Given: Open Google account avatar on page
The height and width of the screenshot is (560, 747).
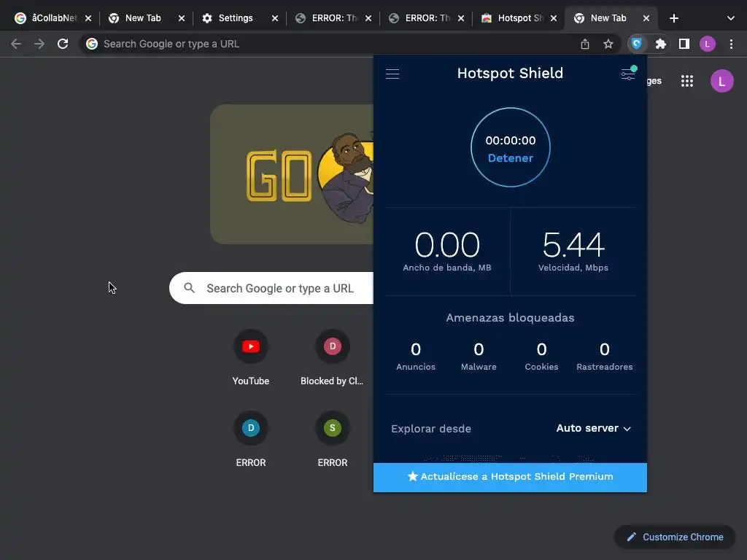Looking at the screenshot, I should coord(721,81).
